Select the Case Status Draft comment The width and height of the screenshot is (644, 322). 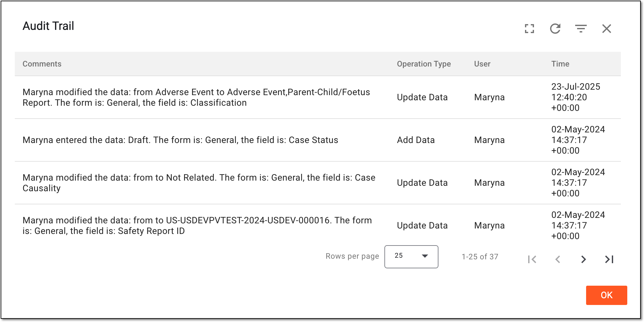tap(180, 140)
